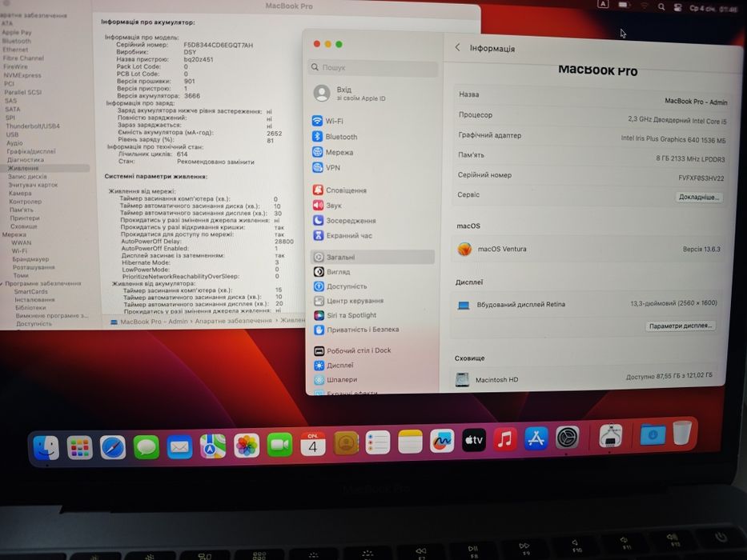Open Apple TV from the Dock

tap(474, 440)
